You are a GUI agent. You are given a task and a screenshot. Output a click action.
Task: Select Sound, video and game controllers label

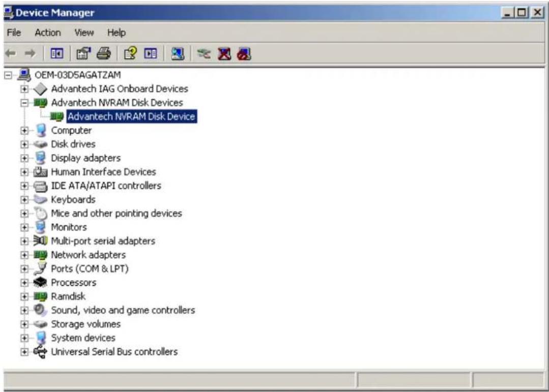[123, 310]
